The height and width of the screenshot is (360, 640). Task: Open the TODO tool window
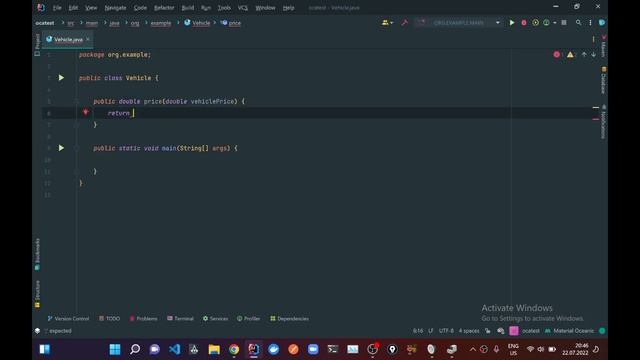point(109,318)
